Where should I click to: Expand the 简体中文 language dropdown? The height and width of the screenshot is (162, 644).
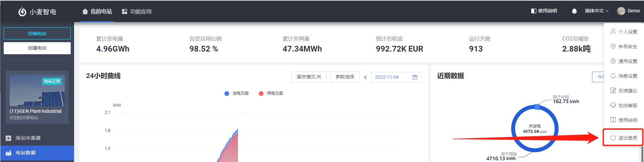coord(596,11)
